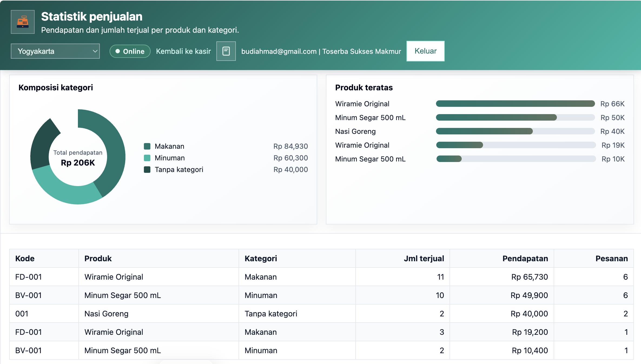Click the Rp 19,200 revenue cell
The width and height of the screenshot is (641, 364).
click(x=502, y=332)
